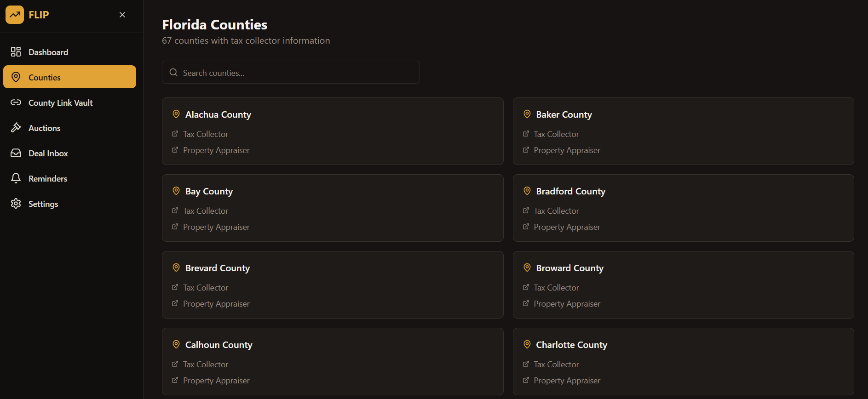Select the Brevard County card title
Image resolution: width=868 pixels, height=399 pixels.
point(218,268)
